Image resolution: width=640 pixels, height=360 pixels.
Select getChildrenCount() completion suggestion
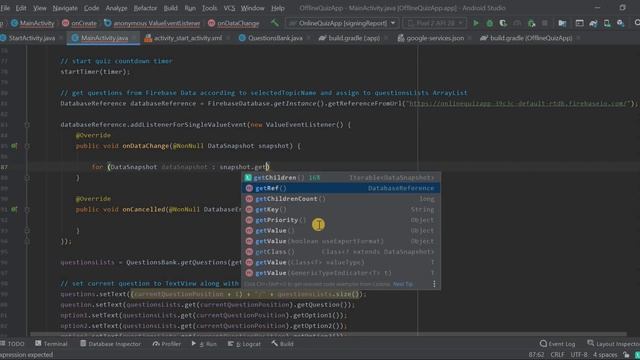341,199
